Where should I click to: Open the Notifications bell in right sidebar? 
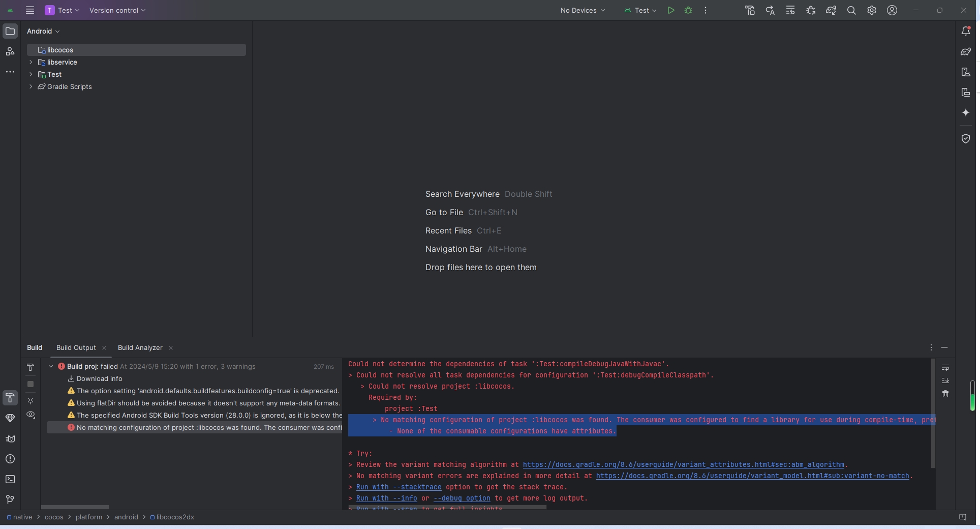click(966, 31)
